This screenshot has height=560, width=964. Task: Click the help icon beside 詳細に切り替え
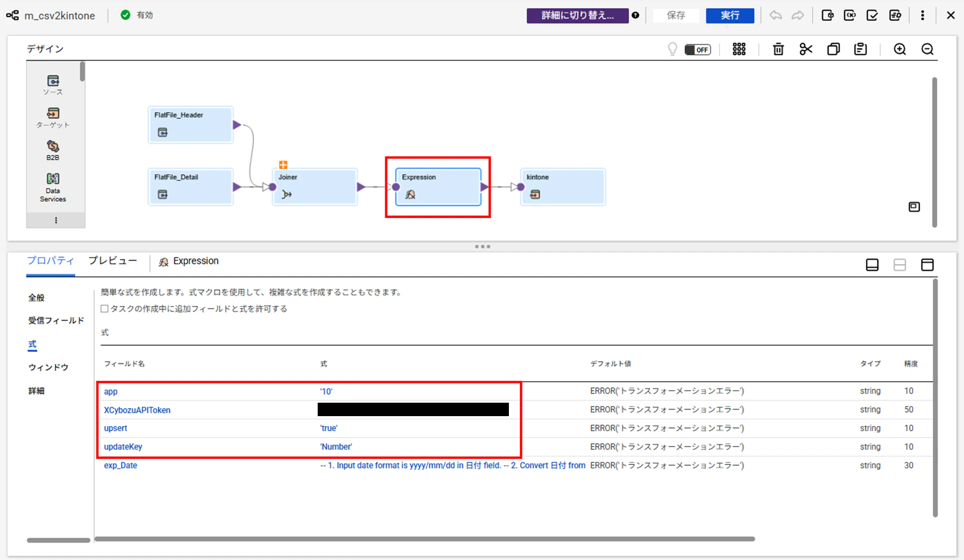click(x=635, y=15)
